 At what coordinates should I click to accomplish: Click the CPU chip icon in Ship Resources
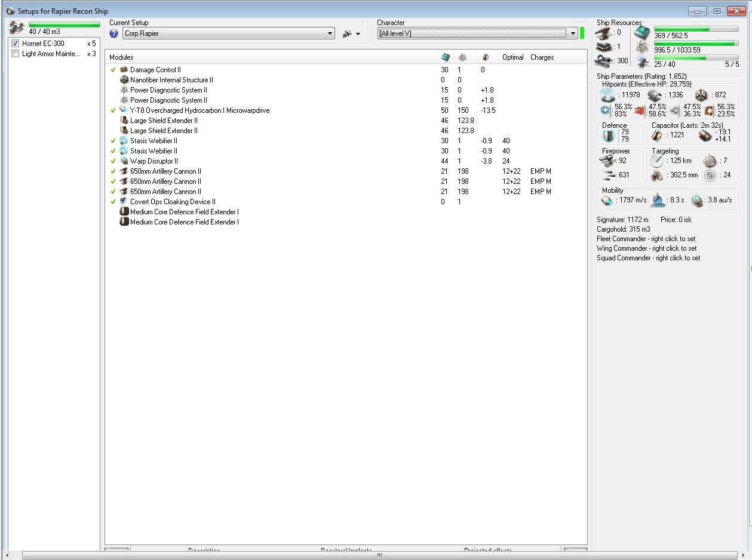[x=641, y=32]
